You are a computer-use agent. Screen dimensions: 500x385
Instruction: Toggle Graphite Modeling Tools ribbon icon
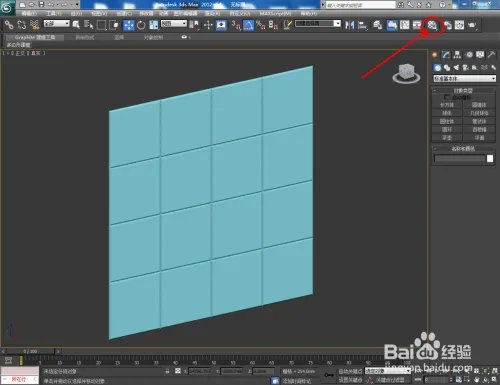[392, 25]
